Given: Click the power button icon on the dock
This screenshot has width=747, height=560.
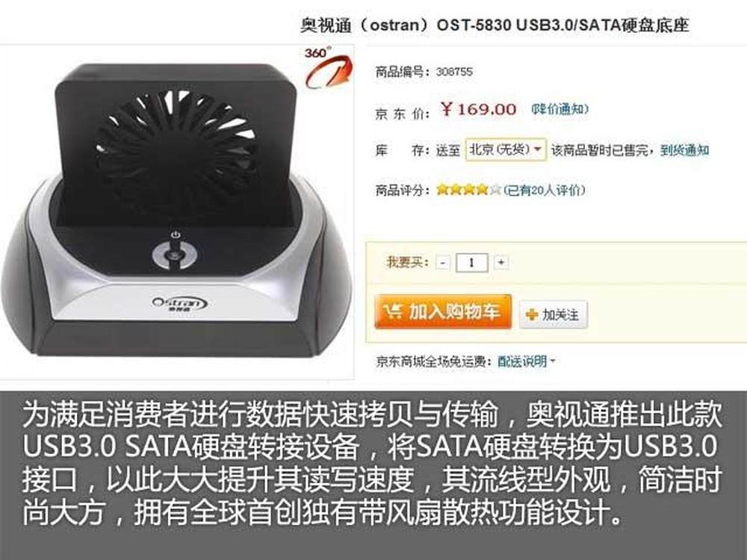Looking at the screenshot, I should [x=176, y=252].
